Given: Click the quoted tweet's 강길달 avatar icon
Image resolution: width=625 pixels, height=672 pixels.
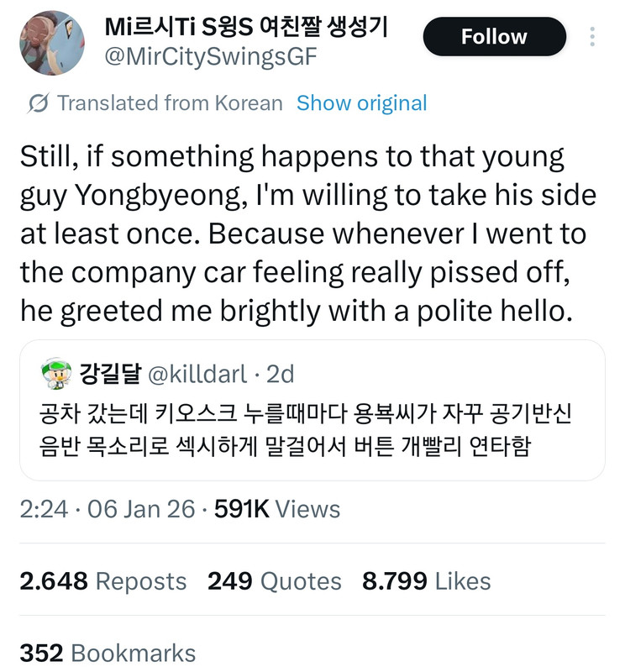Looking at the screenshot, I should [x=55, y=374].
